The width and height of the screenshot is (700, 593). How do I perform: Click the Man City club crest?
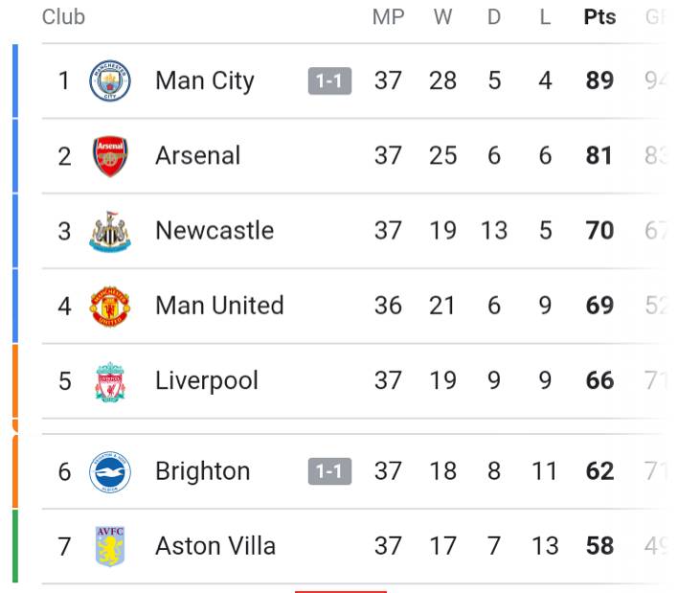(109, 80)
